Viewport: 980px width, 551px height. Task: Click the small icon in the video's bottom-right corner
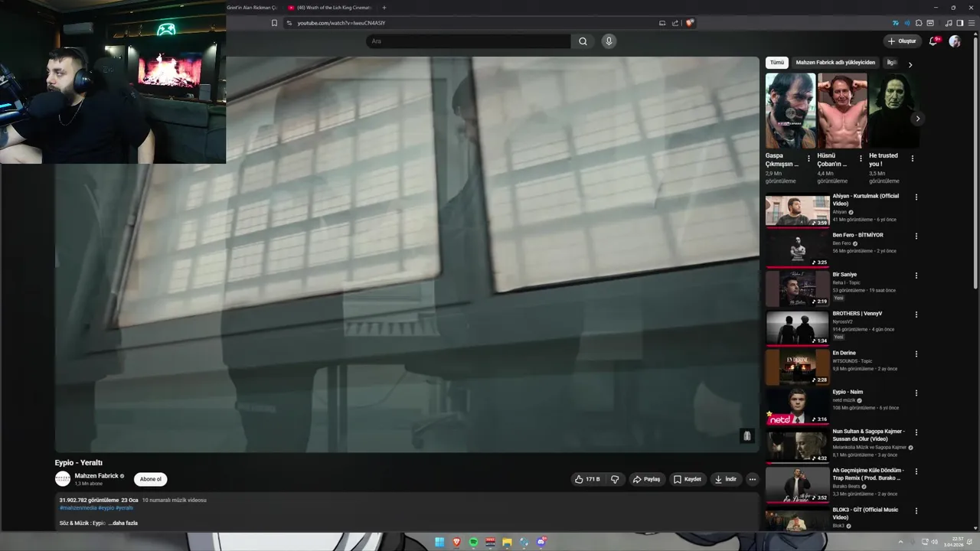pos(747,435)
